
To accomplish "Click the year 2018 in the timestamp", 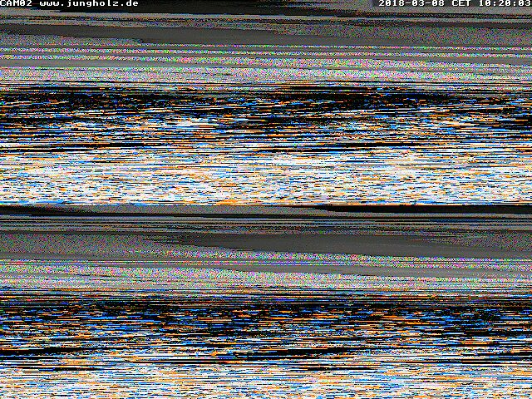I will (392, 4).
